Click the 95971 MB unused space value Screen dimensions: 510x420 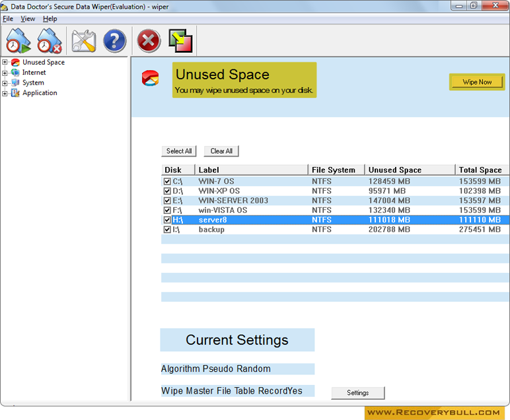[387, 191]
